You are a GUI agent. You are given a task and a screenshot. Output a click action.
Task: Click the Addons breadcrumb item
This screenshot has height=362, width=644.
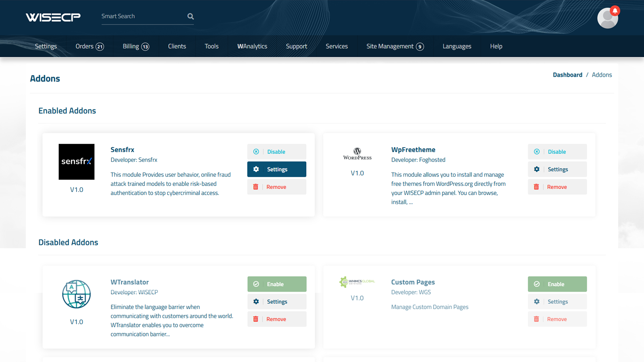602,75
